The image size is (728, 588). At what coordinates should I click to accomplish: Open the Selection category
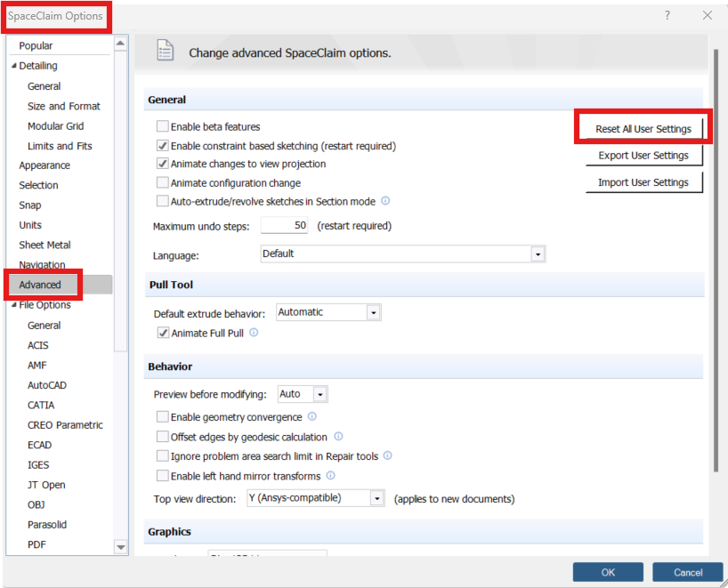tap(38, 185)
